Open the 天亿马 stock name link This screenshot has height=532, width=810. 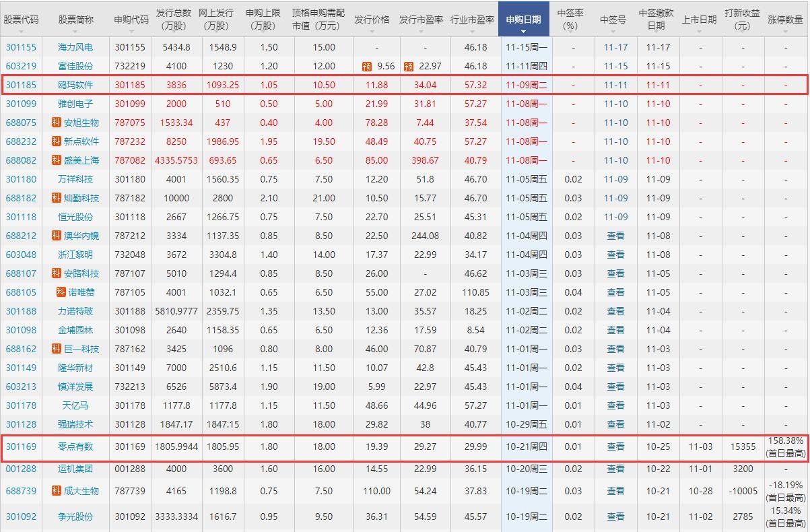[75, 405]
